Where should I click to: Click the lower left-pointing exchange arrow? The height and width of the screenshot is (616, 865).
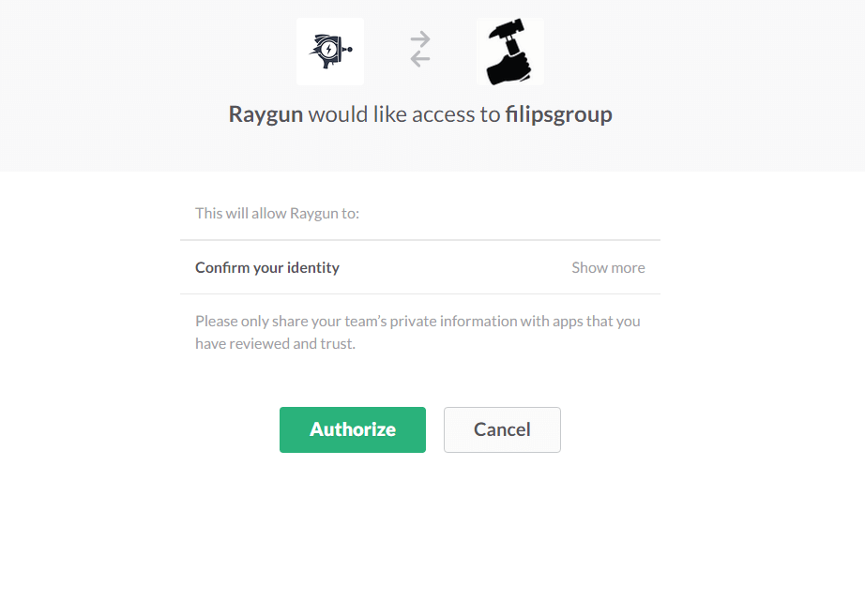(420, 59)
